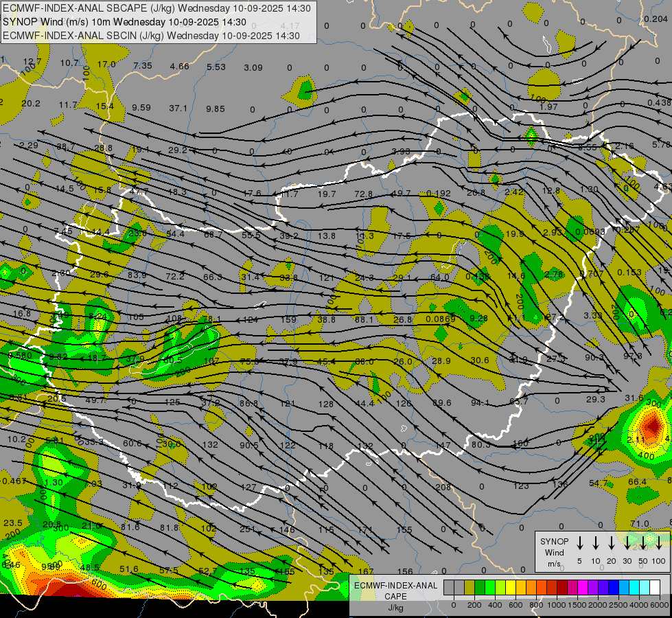Viewport: 672px width, 618px height.
Task: Click the '3.09' value on the map
Action: point(253,67)
